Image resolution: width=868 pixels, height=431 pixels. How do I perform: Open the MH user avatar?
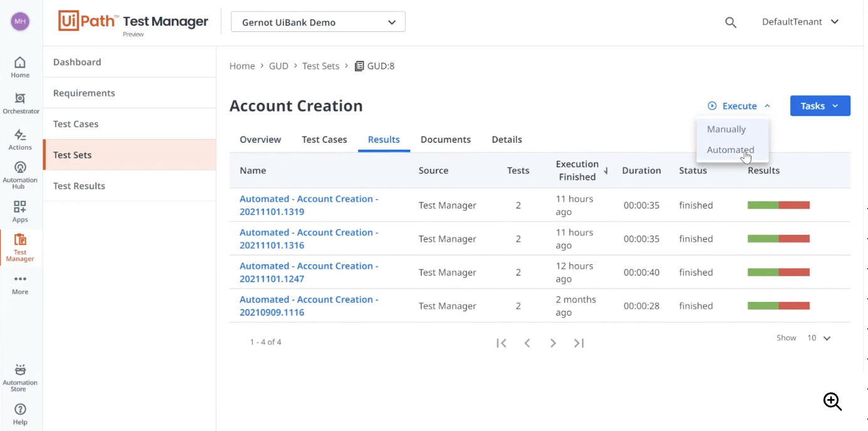click(20, 21)
